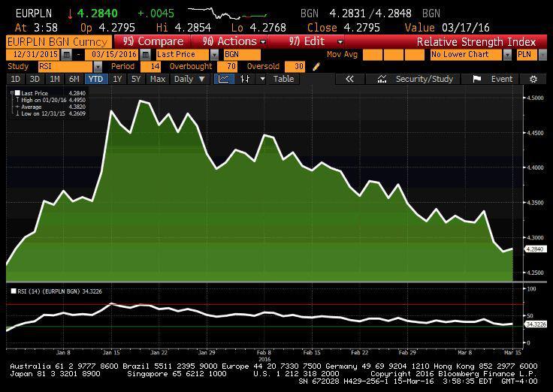Toggle RSI (14) legend checkbox

(14, 290)
